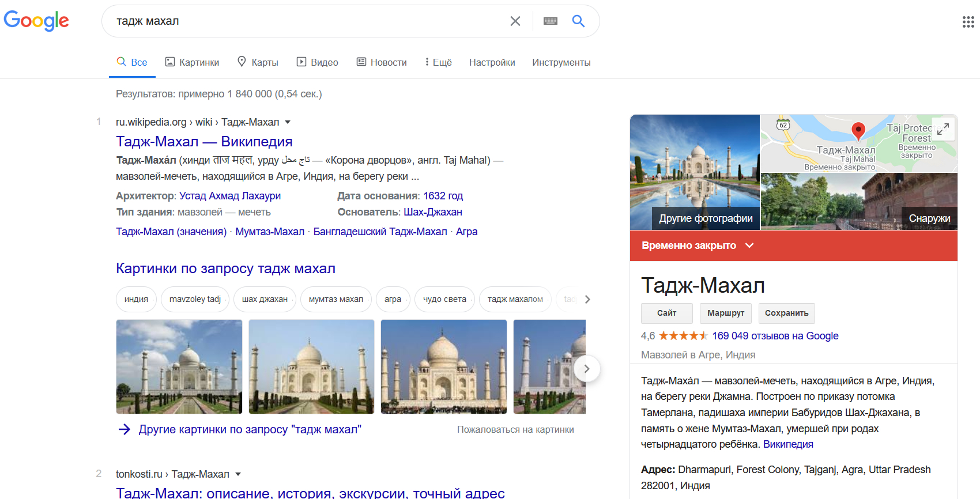Open the on-screen keyboard icon

(551, 21)
